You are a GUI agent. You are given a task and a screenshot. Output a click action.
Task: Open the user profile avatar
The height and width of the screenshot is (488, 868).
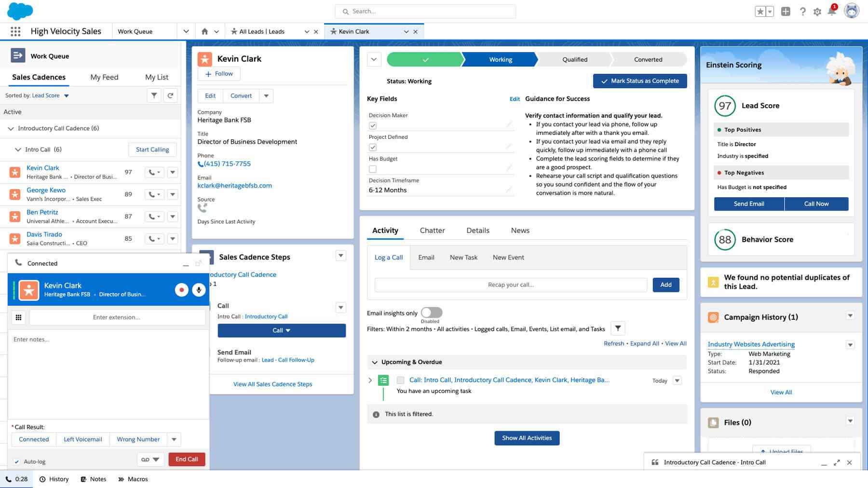(x=852, y=11)
